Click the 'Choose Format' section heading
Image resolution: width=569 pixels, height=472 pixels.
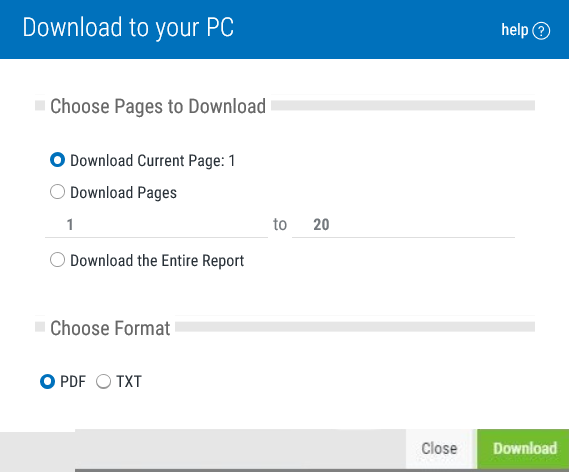tap(110, 328)
